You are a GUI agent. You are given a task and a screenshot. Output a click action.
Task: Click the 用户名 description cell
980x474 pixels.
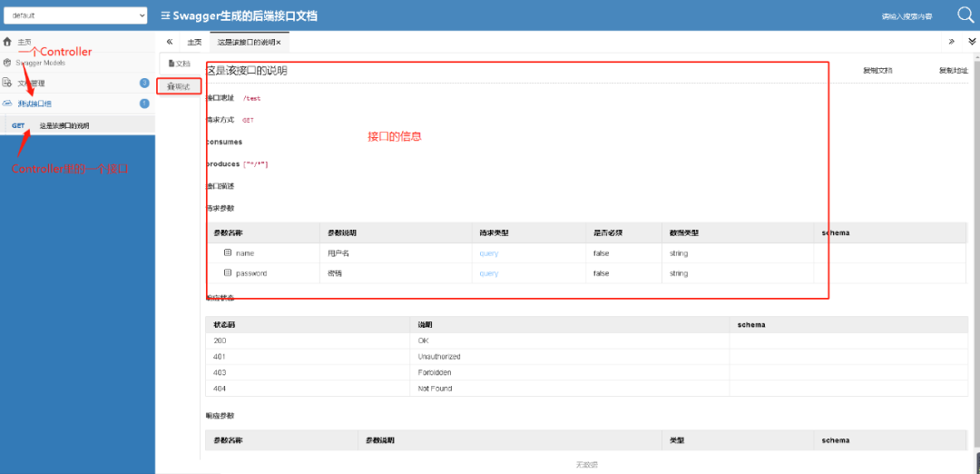(396, 253)
